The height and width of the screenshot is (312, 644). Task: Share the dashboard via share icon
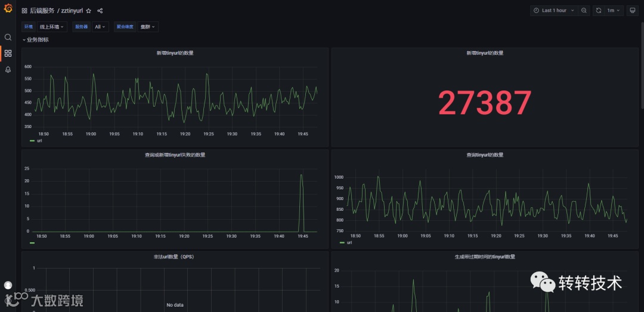tap(100, 11)
